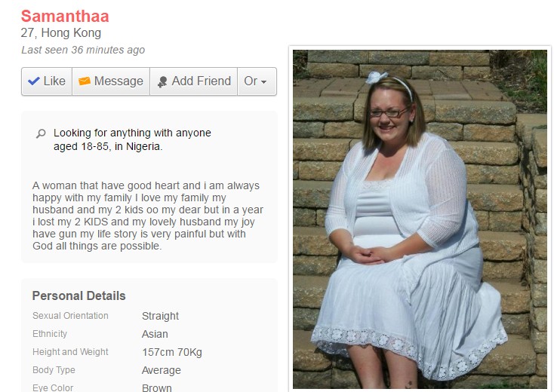Click the Body Type value Average

pos(161,370)
